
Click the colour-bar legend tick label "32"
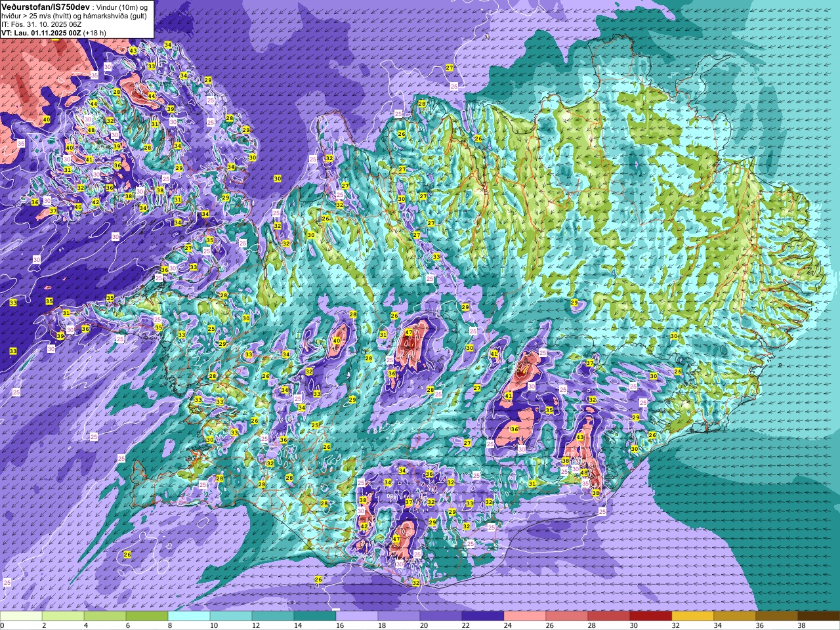676,625
